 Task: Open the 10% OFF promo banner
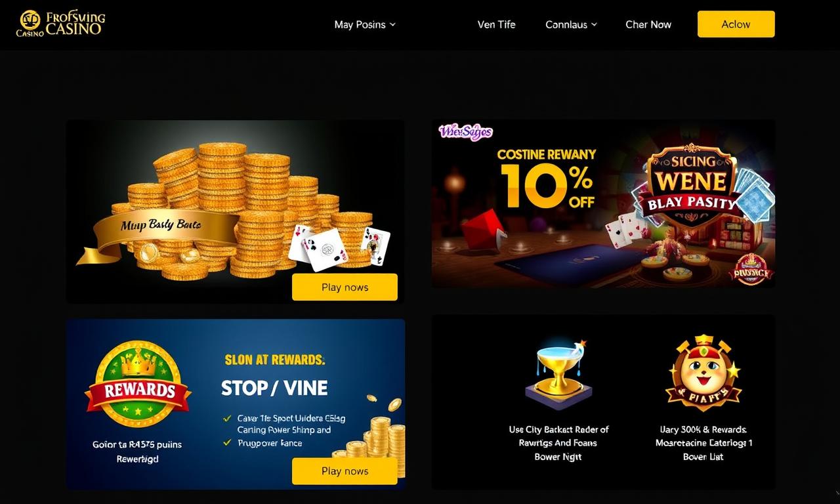[603, 203]
